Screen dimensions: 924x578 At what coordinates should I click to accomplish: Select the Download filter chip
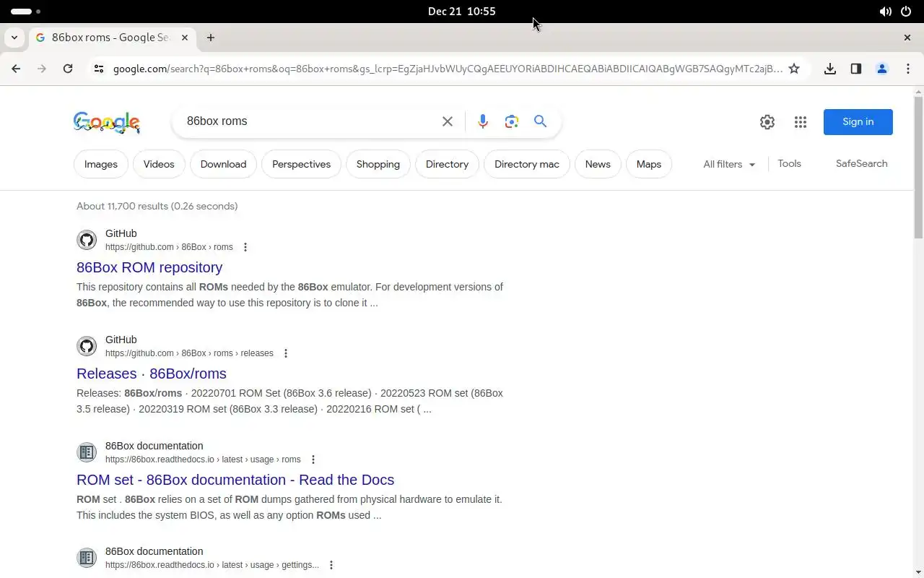(x=223, y=164)
